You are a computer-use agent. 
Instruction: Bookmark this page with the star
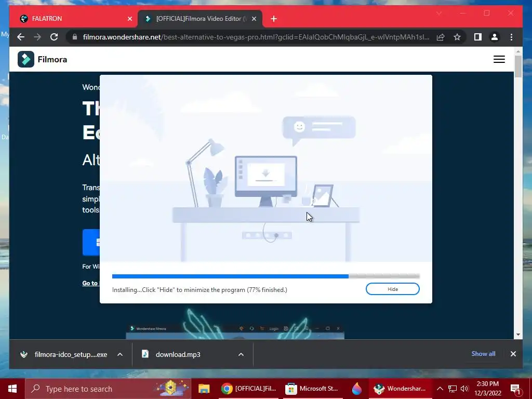(457, 37)
